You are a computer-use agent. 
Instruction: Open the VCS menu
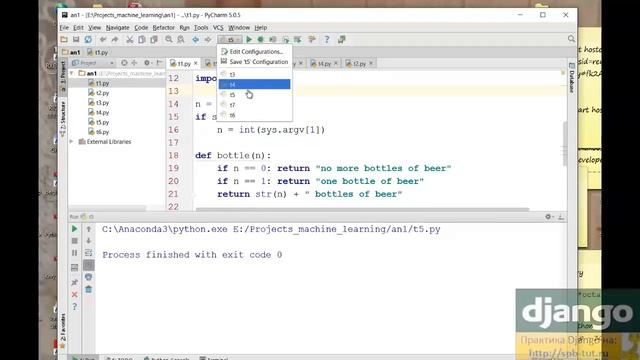[x=218, y=28]
